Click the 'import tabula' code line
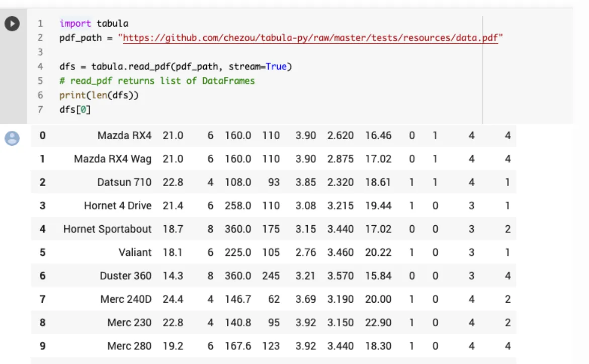 click(94, 24)
